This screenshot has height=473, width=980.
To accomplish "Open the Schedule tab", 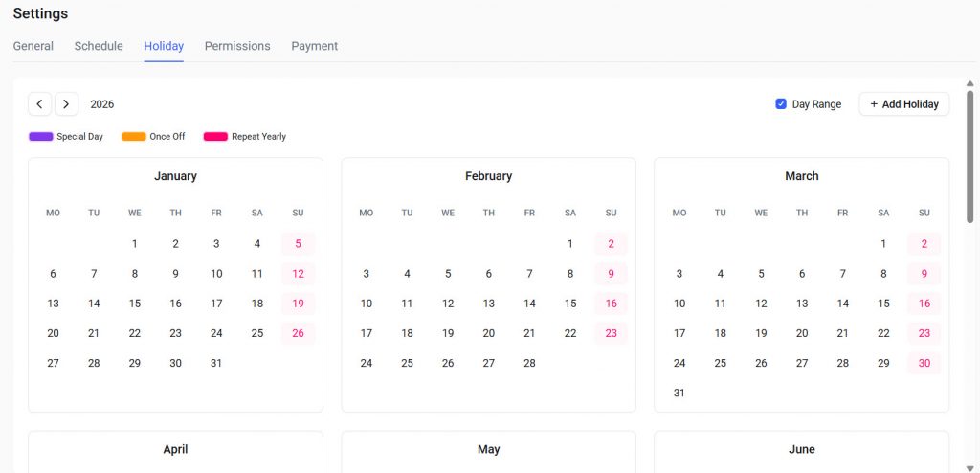I will coord(99,46).
